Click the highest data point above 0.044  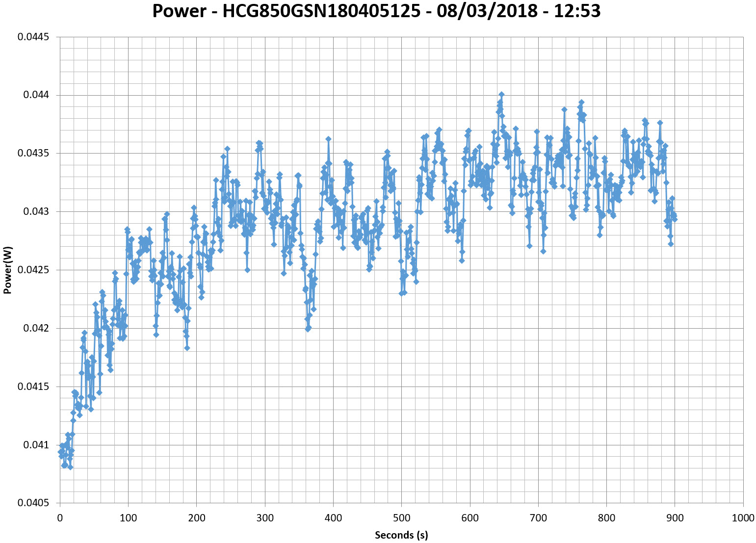[x=501, y=94]
